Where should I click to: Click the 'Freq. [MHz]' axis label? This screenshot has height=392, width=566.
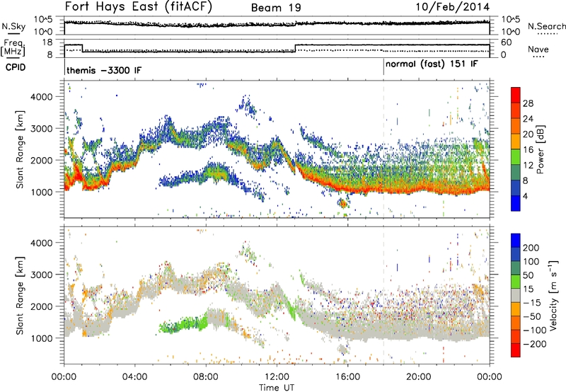click(13, 47)
